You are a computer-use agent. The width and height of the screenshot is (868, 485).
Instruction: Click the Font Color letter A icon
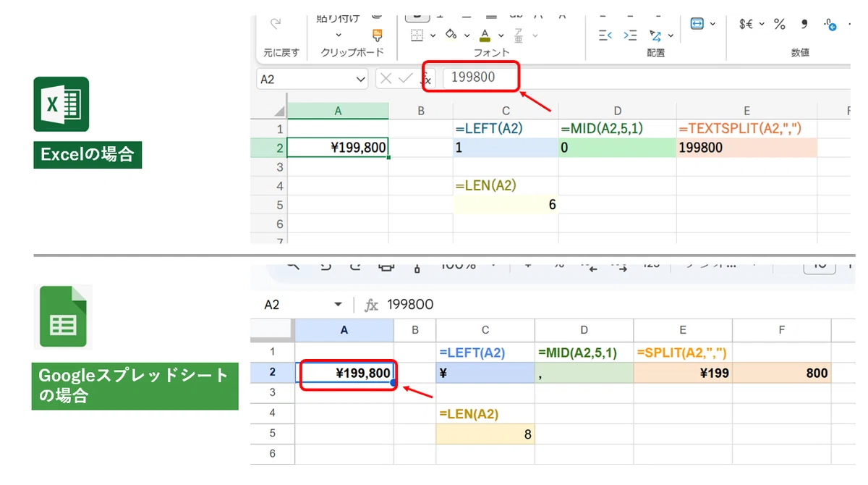click(484, 35)
